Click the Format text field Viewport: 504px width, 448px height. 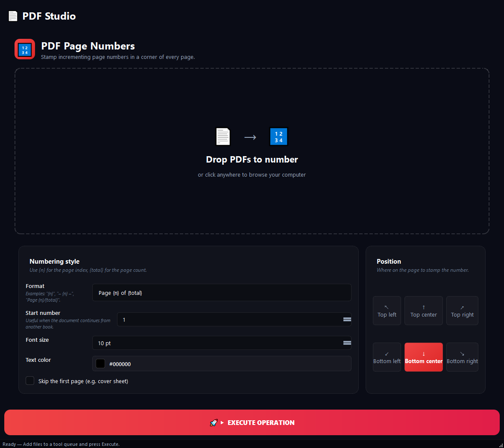(x=222, y=293)
